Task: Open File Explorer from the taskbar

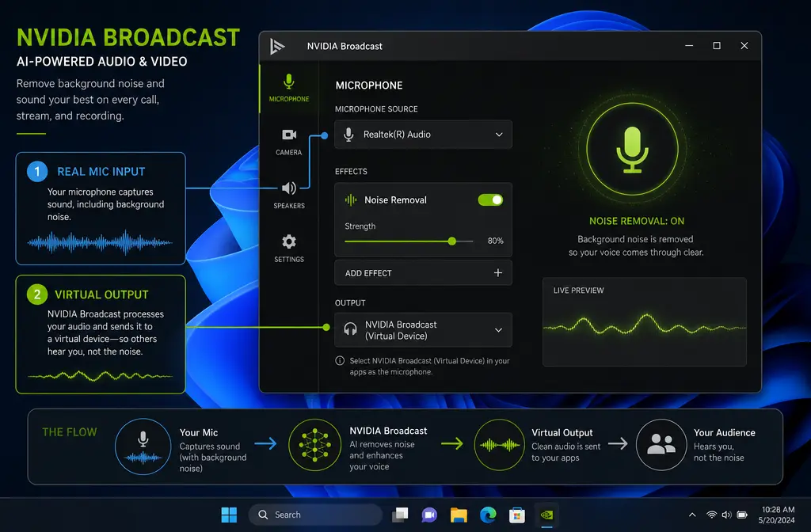Action: click(459, 515)
